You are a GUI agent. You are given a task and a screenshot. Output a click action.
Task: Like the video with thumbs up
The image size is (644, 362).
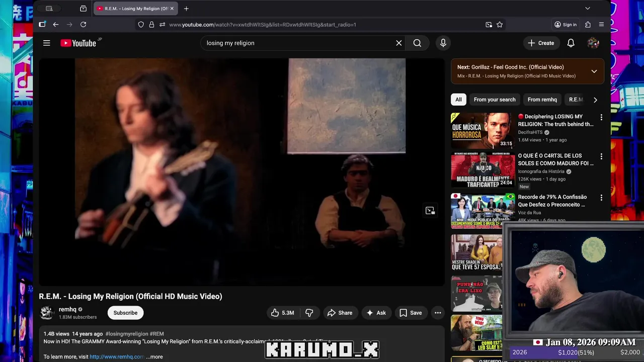click(x=282, y=313)
